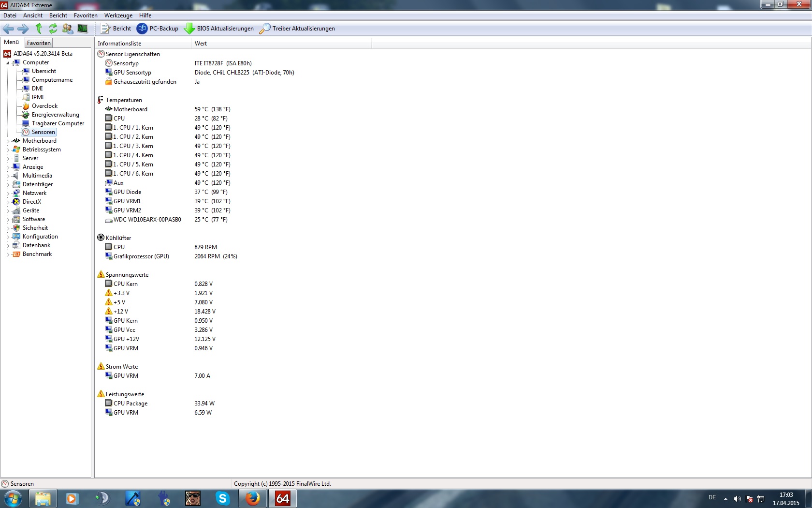Expand the Anzeige tree node
The width and height of the screenshot is (812, 508).
click(8, 167)
